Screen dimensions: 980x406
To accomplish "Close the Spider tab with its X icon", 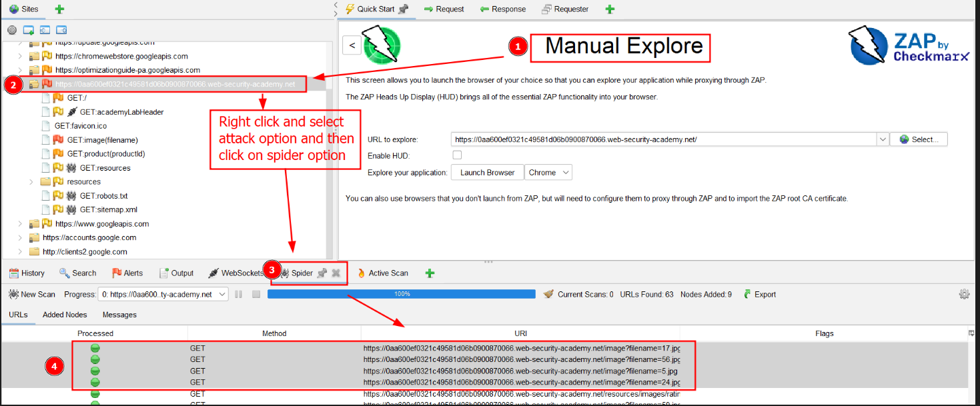I will point(336,273).
